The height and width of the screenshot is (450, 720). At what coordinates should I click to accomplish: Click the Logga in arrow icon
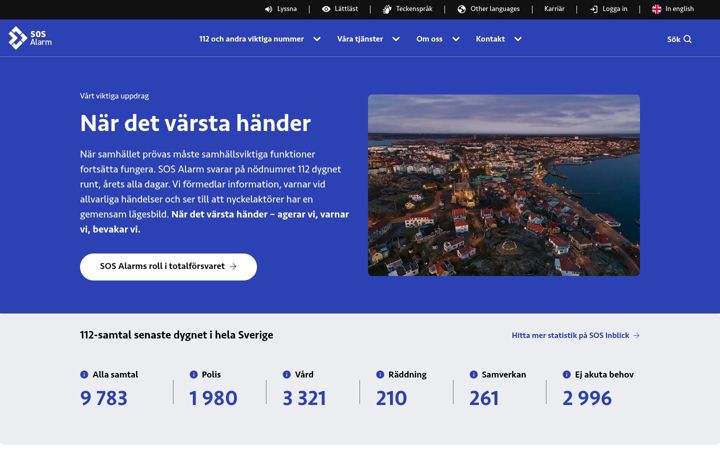(594, 9)
